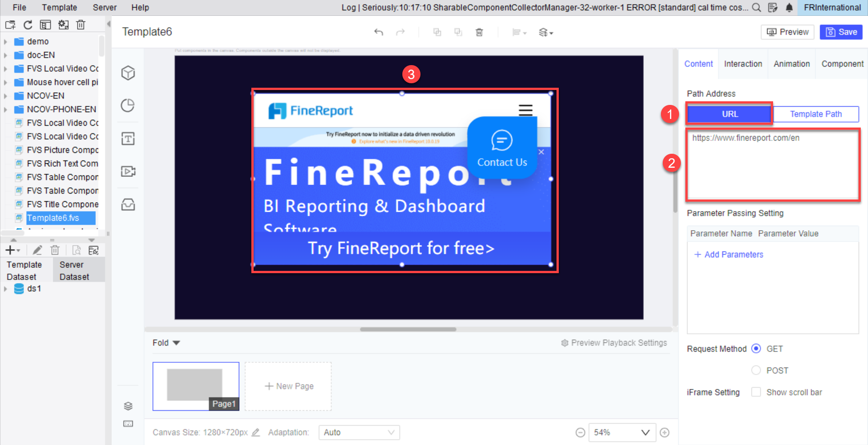Expand the ds1 dataset node

[6, 289]
